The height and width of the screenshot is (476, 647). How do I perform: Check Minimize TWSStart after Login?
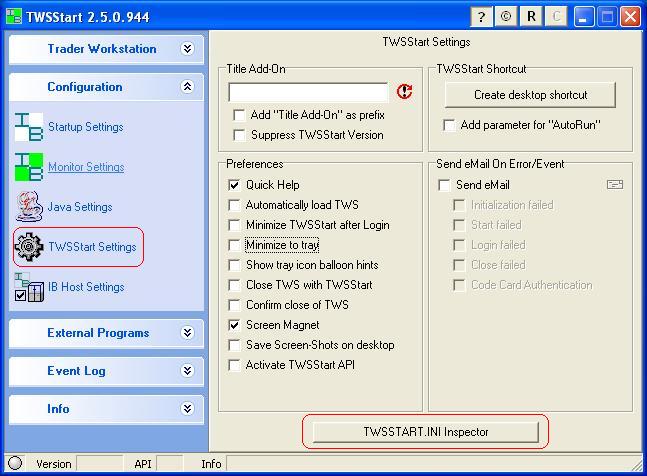(234, 225)
